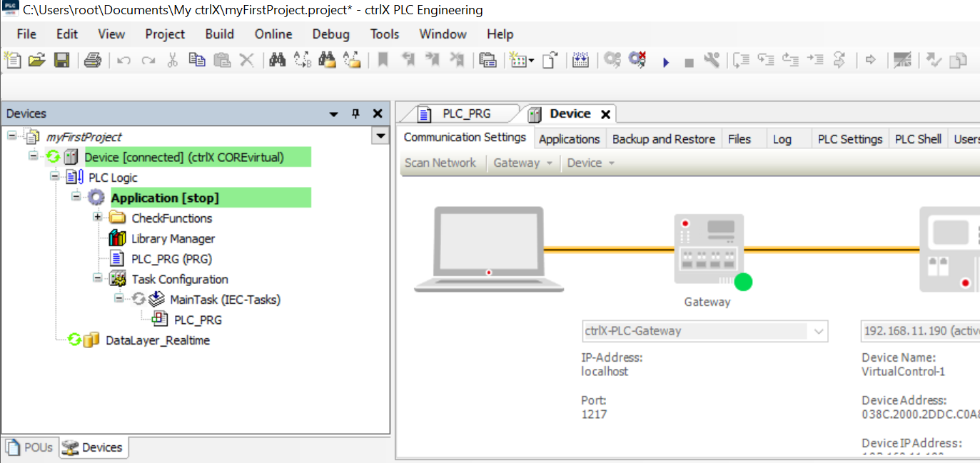Open the new object dropdown icon
Image resolution: width=980 pixels, height=463 pixels.
[x=522, y=61]
